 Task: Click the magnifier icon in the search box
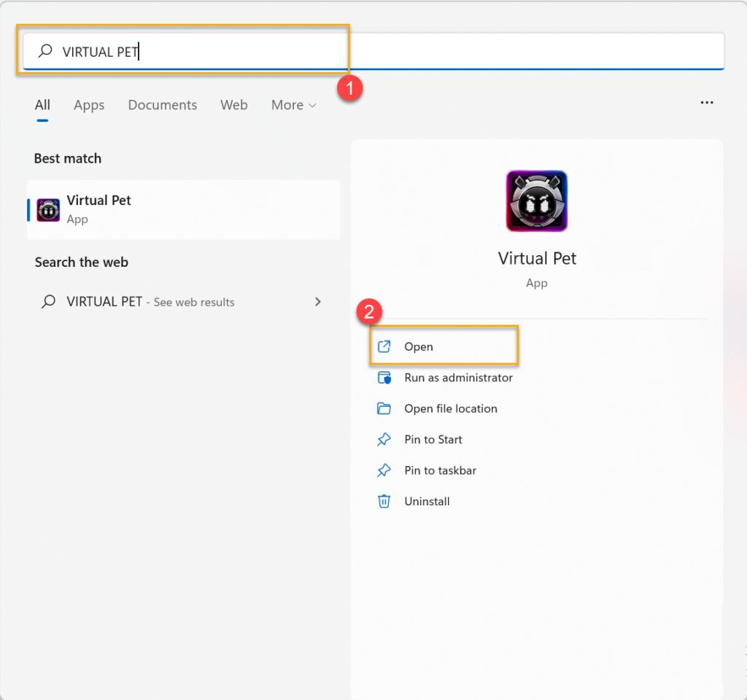[x=45, y=52]
